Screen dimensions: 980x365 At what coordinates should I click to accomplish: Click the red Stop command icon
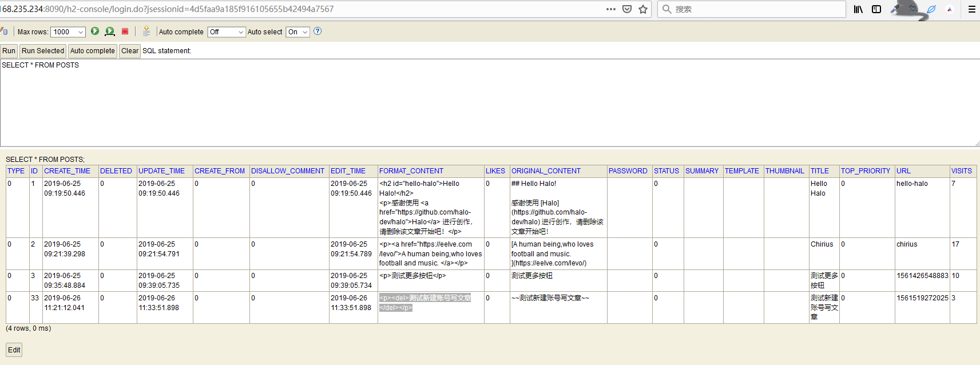(x=125, y=31)
